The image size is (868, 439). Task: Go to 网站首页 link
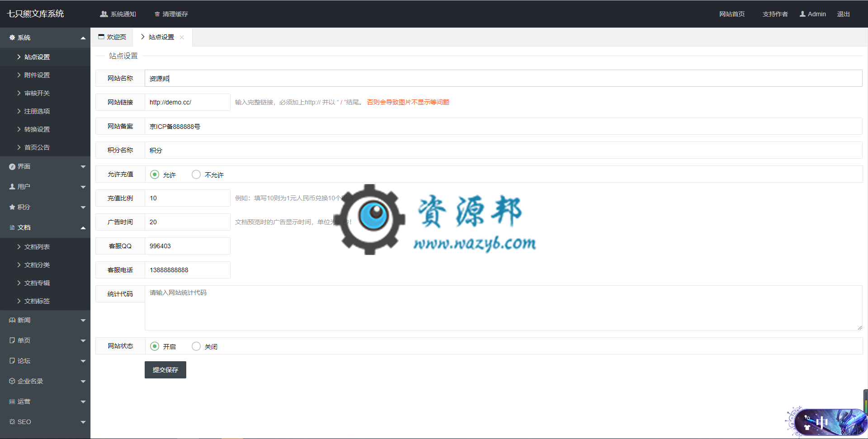[x=732, y=14]
